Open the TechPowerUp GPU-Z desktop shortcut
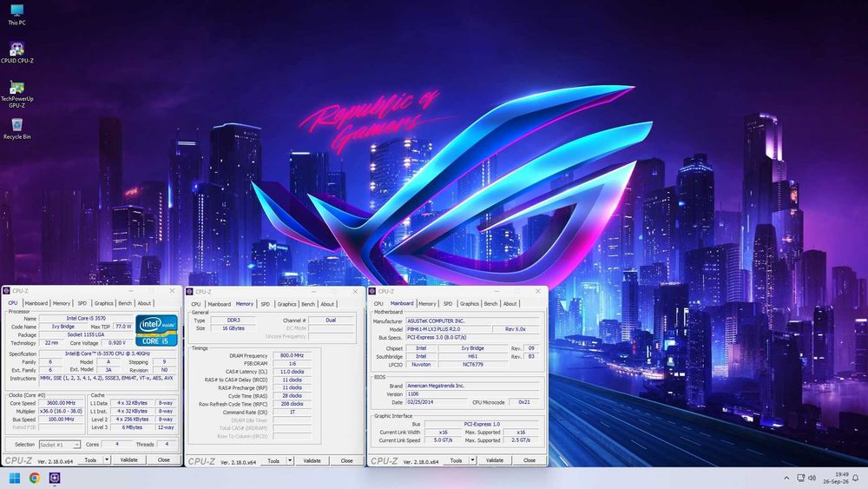The image size is (868, 489). pyautogui.click(x=16, y=94)
